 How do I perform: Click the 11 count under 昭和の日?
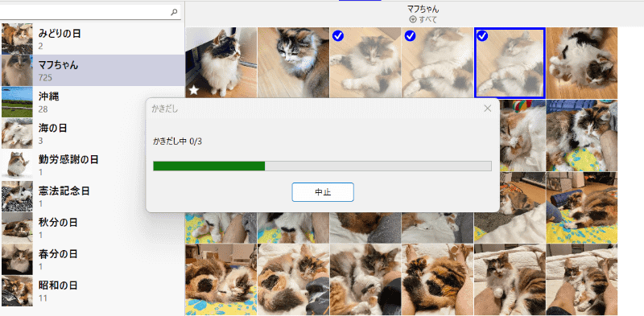pyautogui.click(x=43, y=298)
